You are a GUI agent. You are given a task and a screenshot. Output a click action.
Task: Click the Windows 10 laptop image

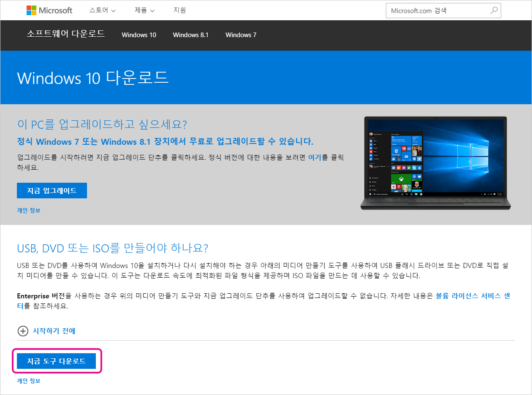435,163
